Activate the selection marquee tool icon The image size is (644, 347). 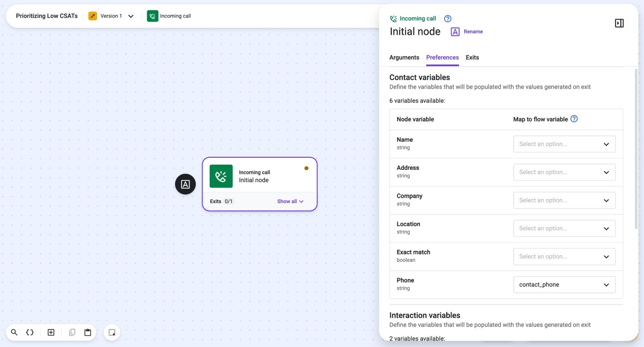pos(112,332)
